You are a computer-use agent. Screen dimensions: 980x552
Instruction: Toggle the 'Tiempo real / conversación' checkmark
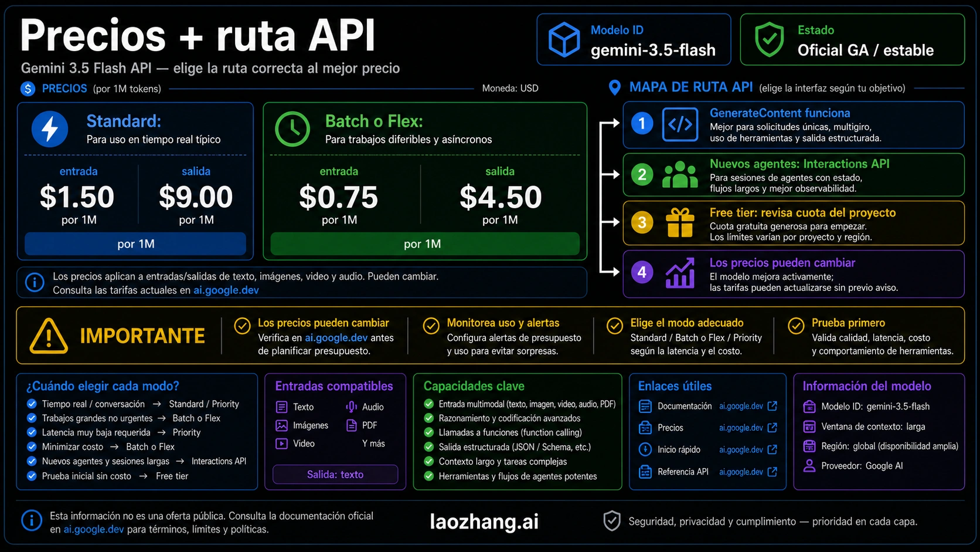coord(32,404)
